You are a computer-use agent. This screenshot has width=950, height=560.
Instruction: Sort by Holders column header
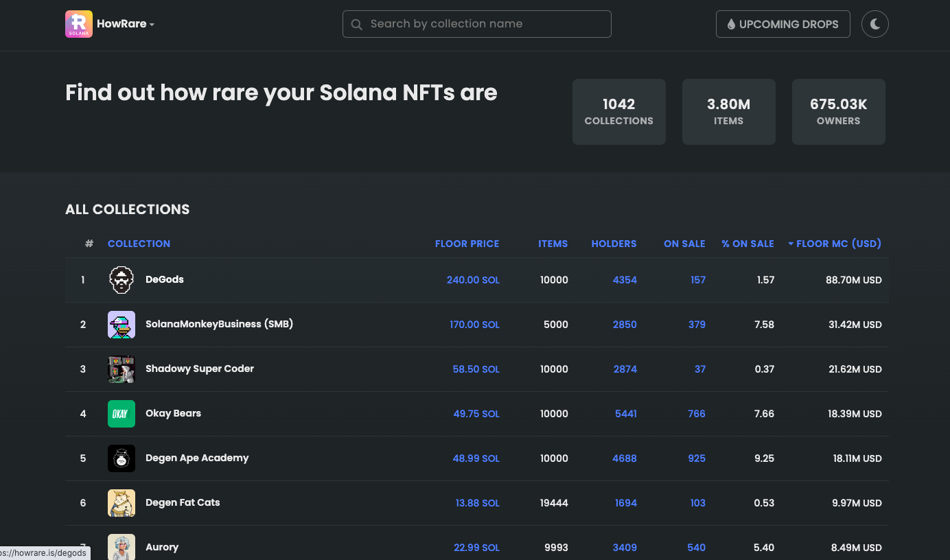point(614,244)
